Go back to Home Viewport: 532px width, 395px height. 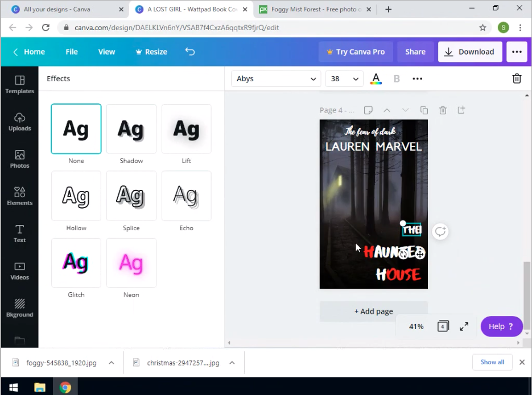pos(29,52)
